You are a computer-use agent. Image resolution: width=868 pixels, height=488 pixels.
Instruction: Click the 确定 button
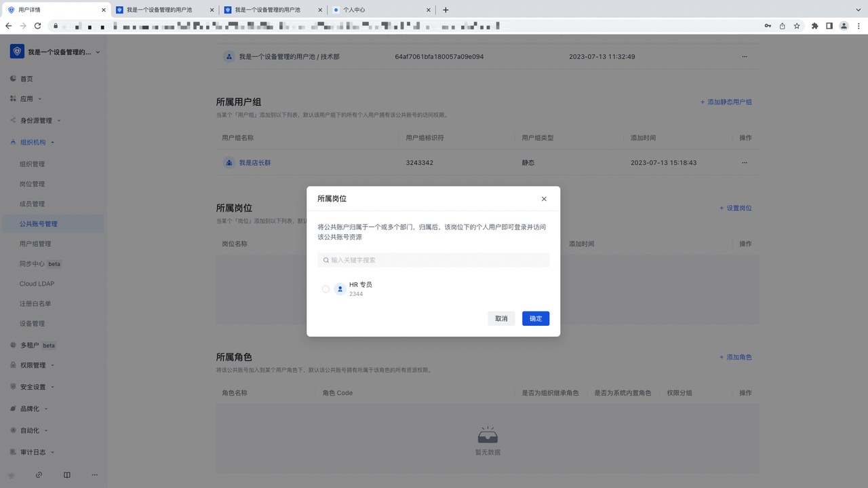pyautogui.click(x=535, y=318)
